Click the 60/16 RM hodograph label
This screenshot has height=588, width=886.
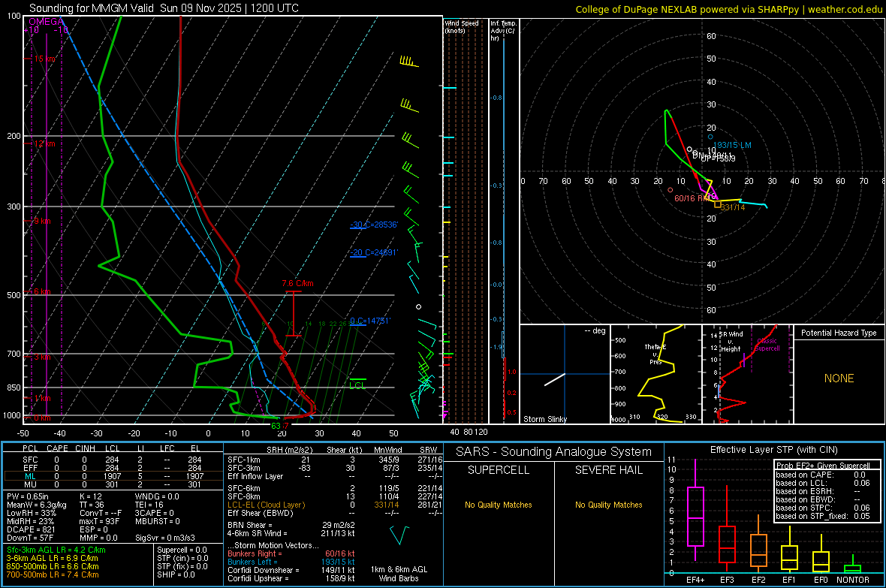[x=692, y=198]
